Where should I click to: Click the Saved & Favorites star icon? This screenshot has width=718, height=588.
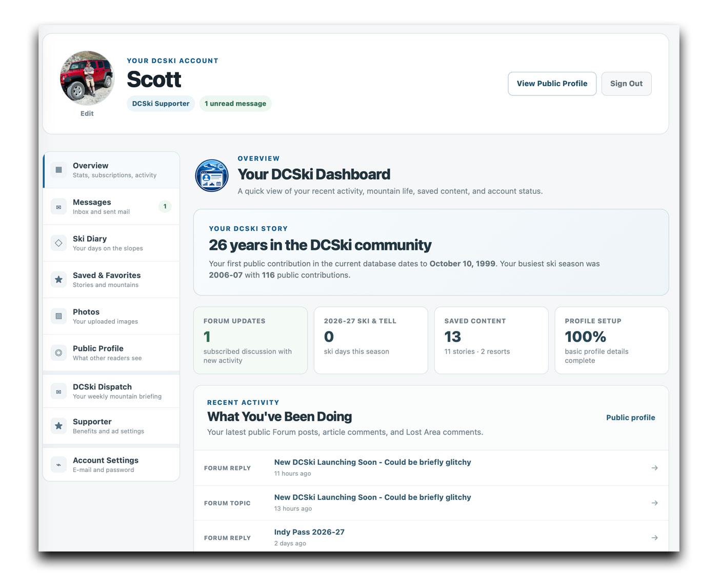58,280
